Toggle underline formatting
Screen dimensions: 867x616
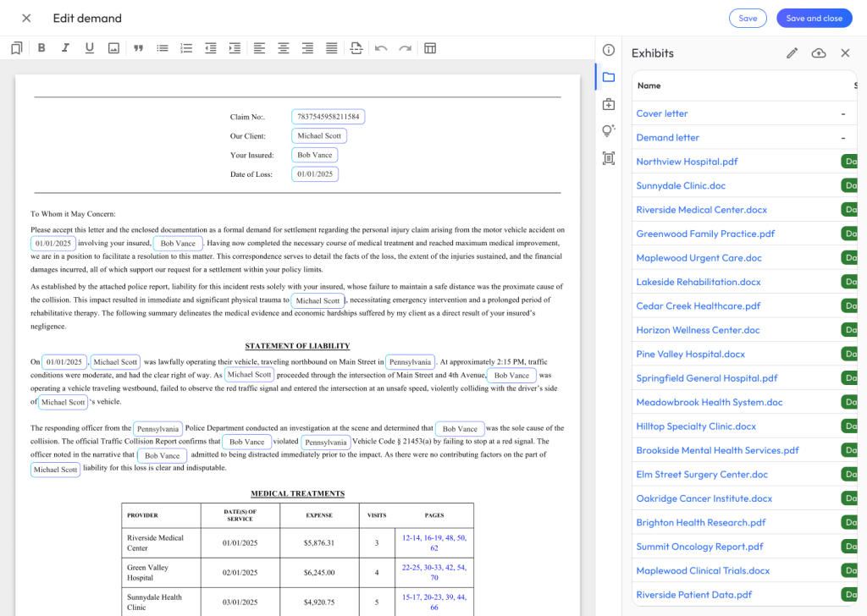tap(89, 48)
